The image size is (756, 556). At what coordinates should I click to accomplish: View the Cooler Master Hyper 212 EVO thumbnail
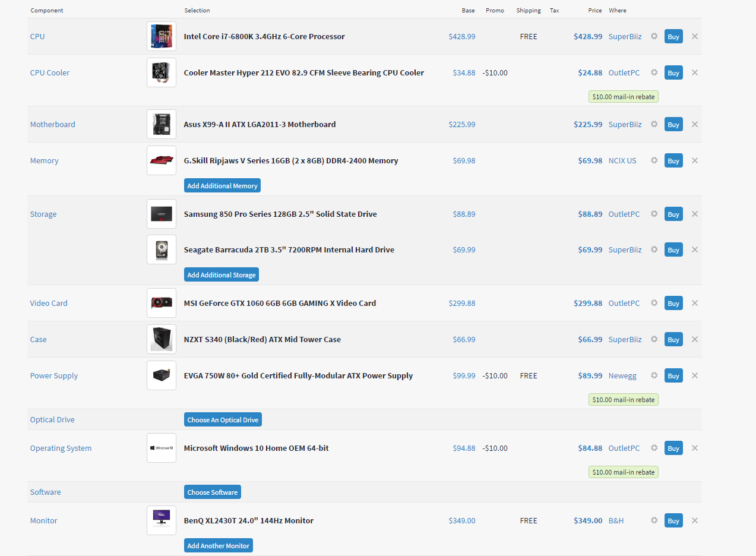pos(162,72)
